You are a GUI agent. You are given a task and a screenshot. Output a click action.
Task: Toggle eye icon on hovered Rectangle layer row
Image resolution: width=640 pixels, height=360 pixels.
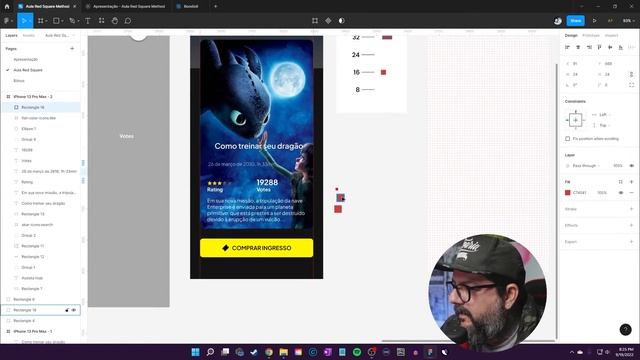tap(74, 310)
